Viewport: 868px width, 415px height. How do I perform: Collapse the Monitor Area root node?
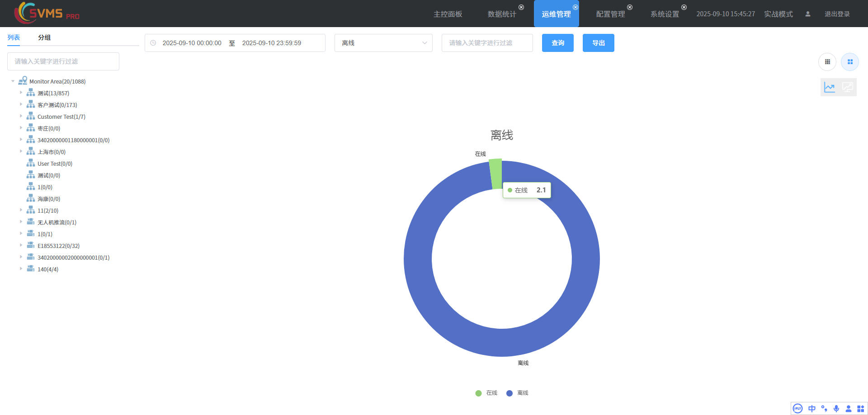tap(13, 81)
